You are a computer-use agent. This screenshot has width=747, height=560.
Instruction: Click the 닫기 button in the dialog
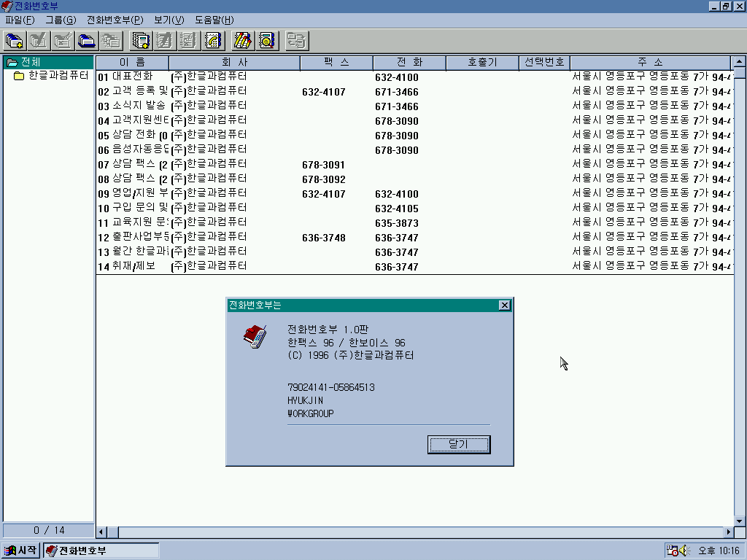pyautogui.click(x=459, y=444)
